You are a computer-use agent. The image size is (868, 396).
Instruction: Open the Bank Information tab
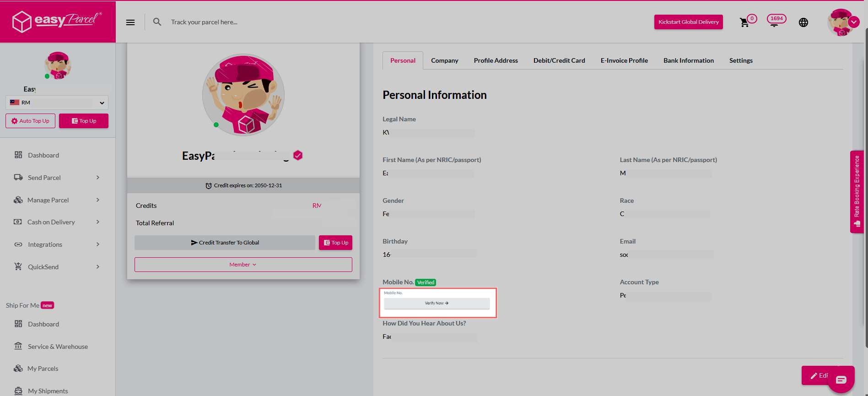coord(688,60)
